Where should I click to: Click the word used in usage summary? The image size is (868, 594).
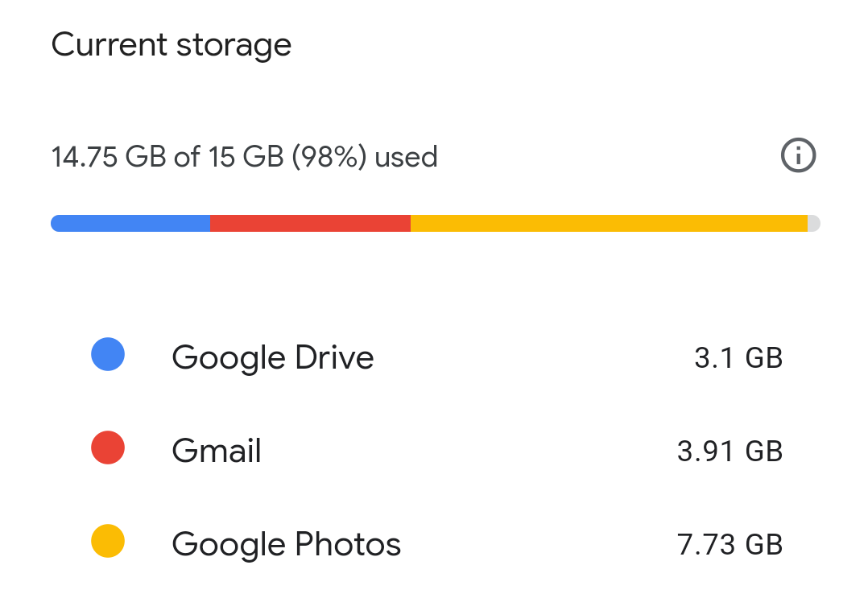407,157
